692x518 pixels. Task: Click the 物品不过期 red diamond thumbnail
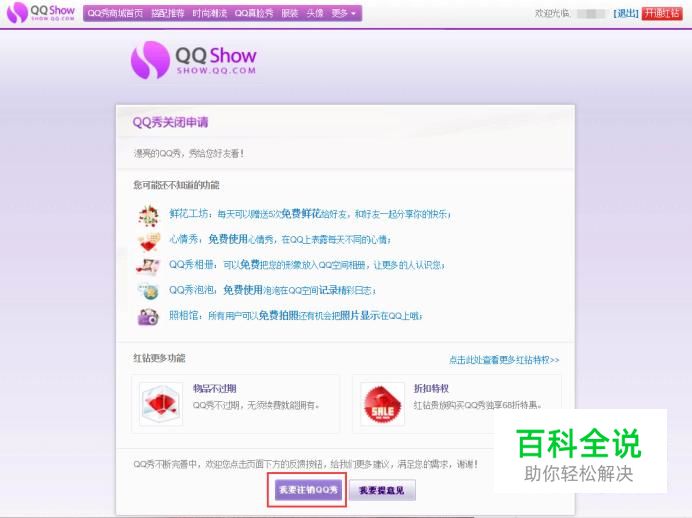pyautogui.click(x=161, y=404)
